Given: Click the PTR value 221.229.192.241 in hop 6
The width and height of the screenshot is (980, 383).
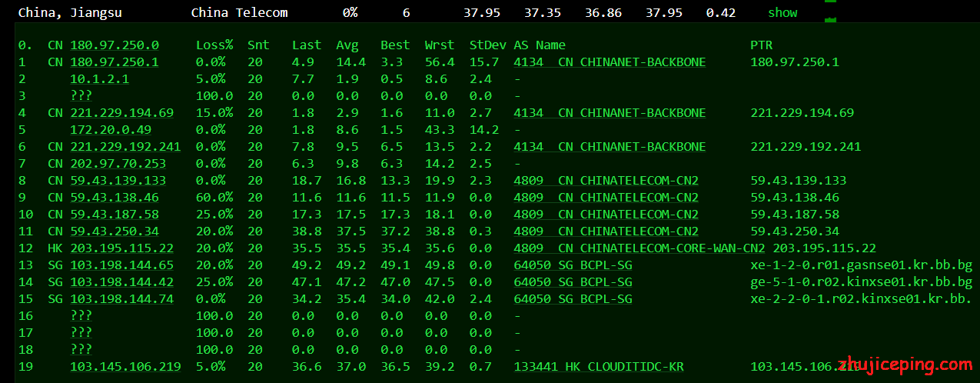Looking at the screenshot, I should click(806, 147).
